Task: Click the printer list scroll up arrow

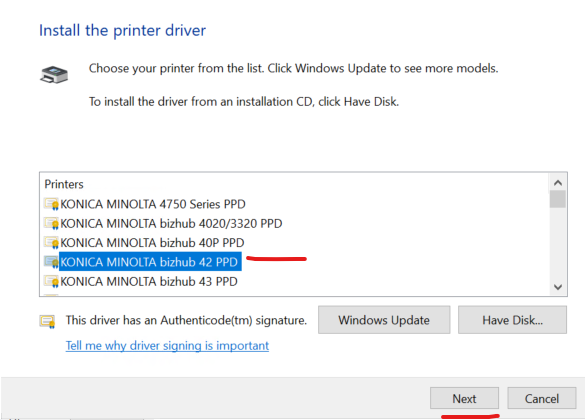Action: (x=558, y=183)
